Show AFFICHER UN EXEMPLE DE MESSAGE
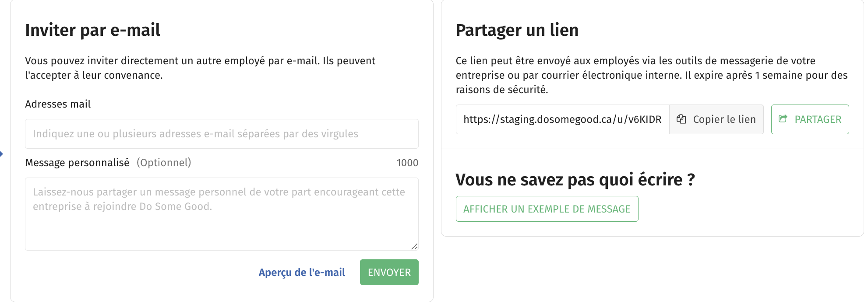Viewport: 868px width, 307px height. click(547, 209)
